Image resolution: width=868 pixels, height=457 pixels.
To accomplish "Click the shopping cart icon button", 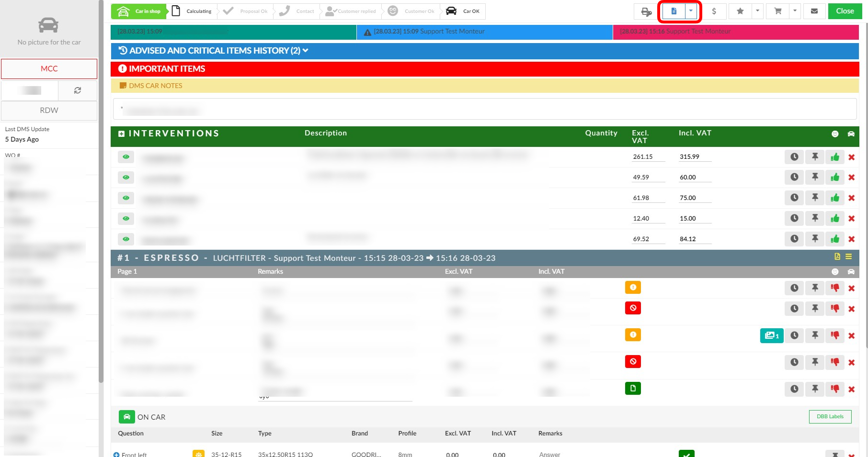I will point(778,11).
